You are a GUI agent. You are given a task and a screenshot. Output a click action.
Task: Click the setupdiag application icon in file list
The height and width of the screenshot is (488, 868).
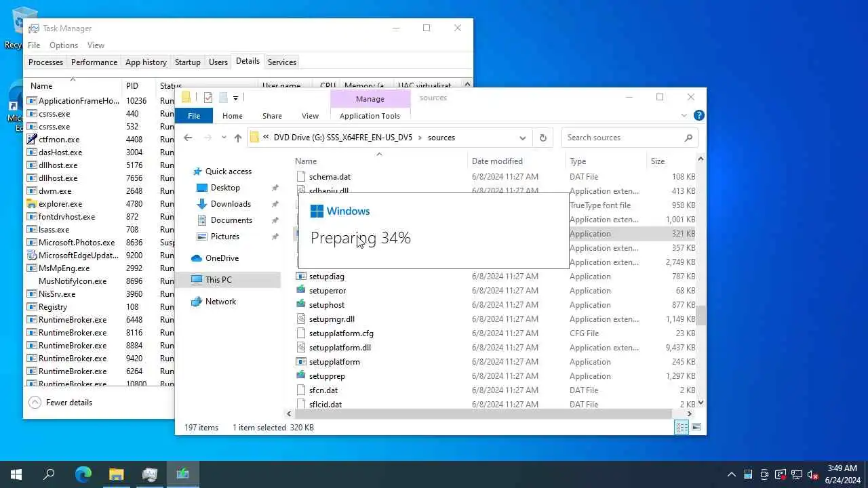point(302,277)
